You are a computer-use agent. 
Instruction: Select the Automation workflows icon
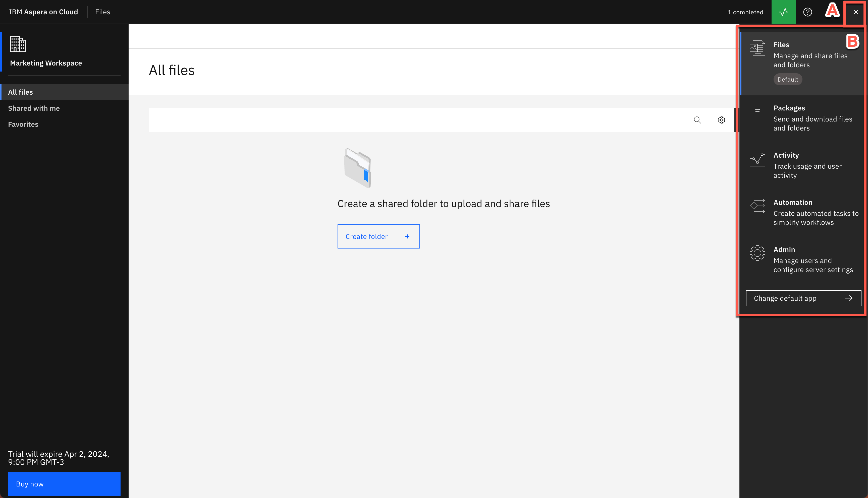(x=757, y=206)
